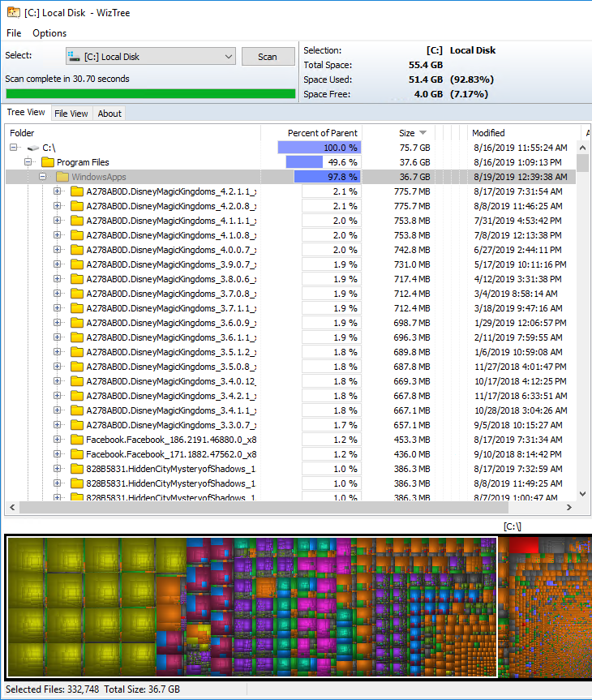Click the horizontal scroll right arrow
592x700 pixels.
[x=568, y=507]
